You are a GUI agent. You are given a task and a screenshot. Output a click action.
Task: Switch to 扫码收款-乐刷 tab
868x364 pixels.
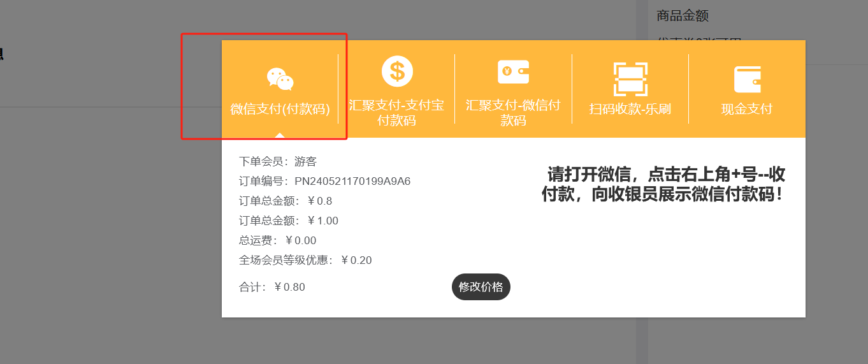point(630,89)
